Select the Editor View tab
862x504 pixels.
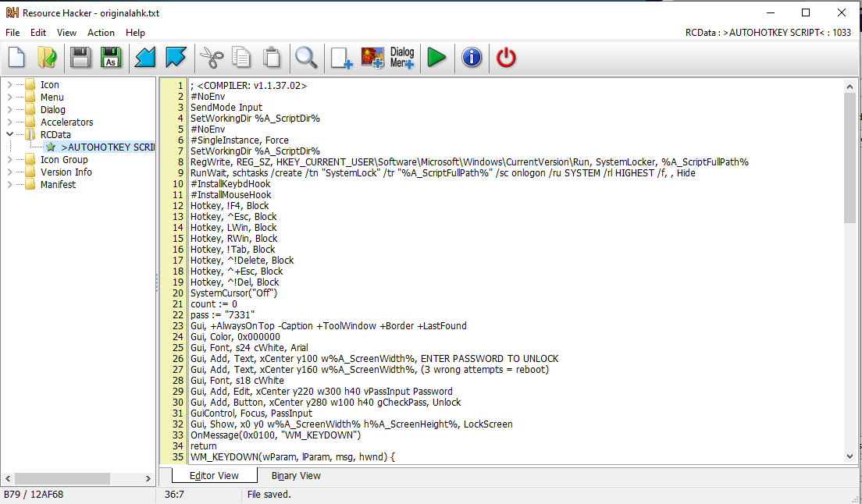coord(215,476)
